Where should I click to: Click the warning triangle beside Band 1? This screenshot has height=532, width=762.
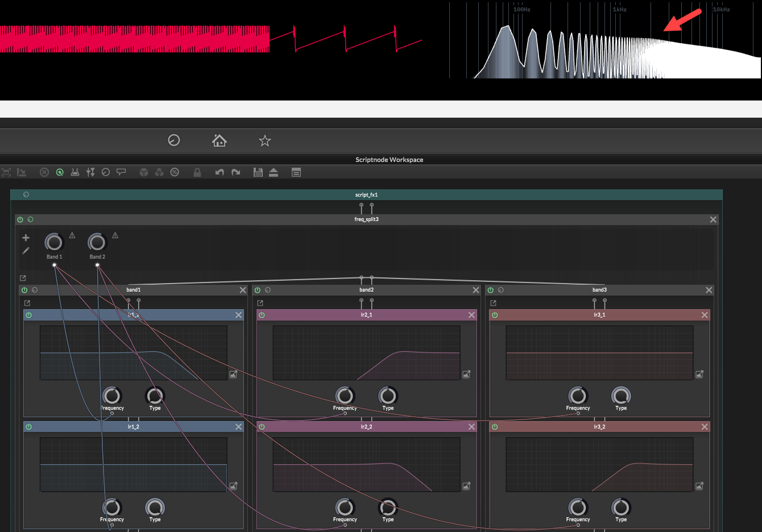pos(72,235)
